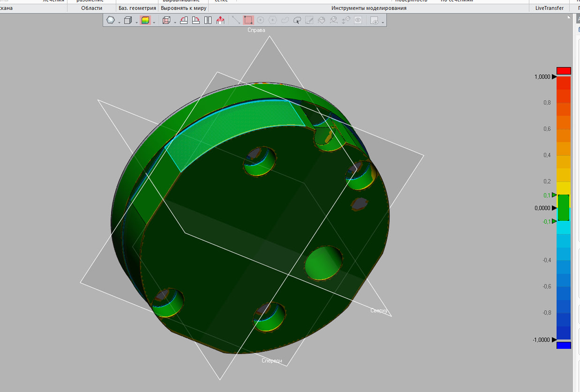580x392 pixels.
Task: Open the color map deviation dropdown arrow
Action: pos(154,22)
